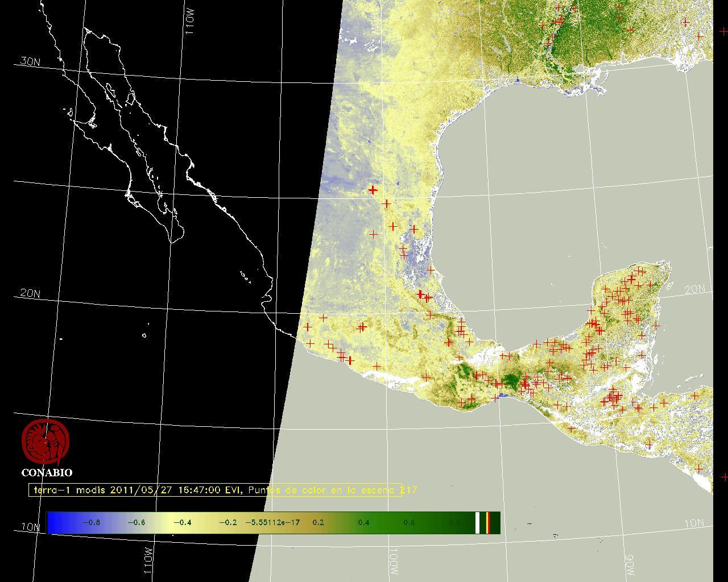Click the -0.8 value on the color scale
Image resolution: width=728 pixels, height=582 pixels.
[x=91, y=522]
